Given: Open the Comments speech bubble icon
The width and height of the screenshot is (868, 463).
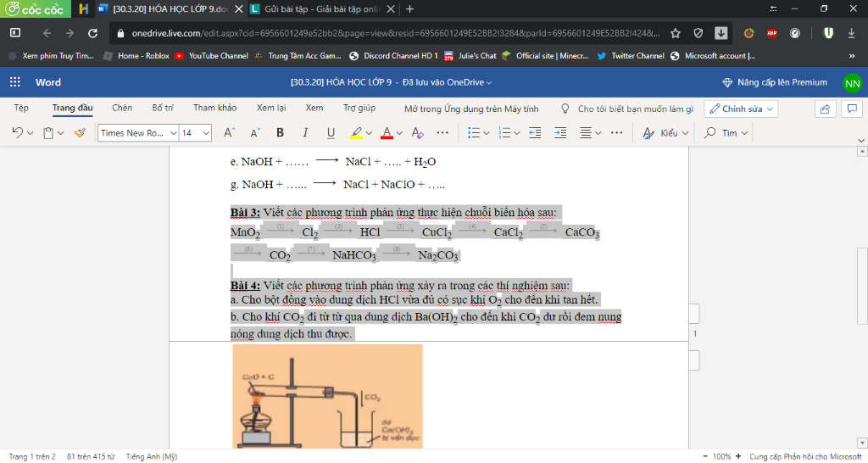Looking at the screenshot, I should click(x=852, y=109).
